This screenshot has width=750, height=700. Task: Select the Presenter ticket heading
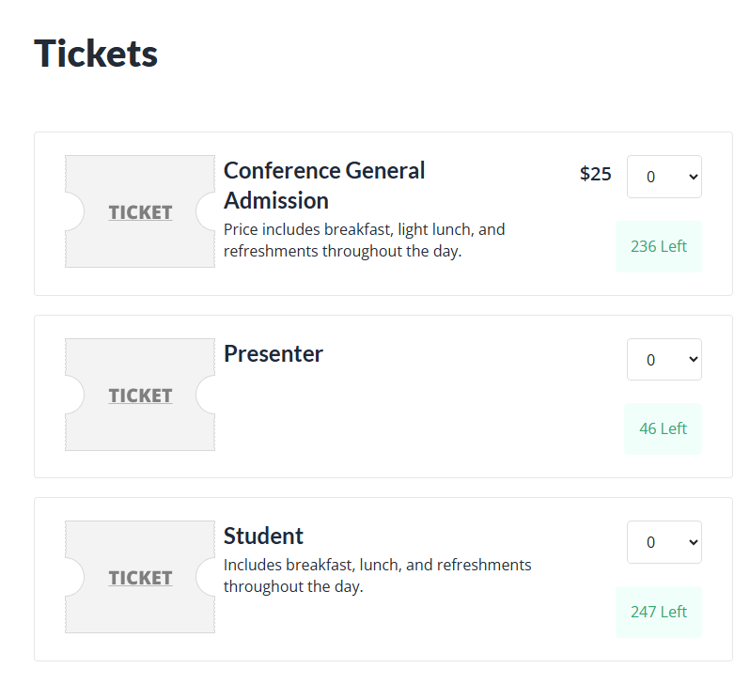click(x=273, y=354)
